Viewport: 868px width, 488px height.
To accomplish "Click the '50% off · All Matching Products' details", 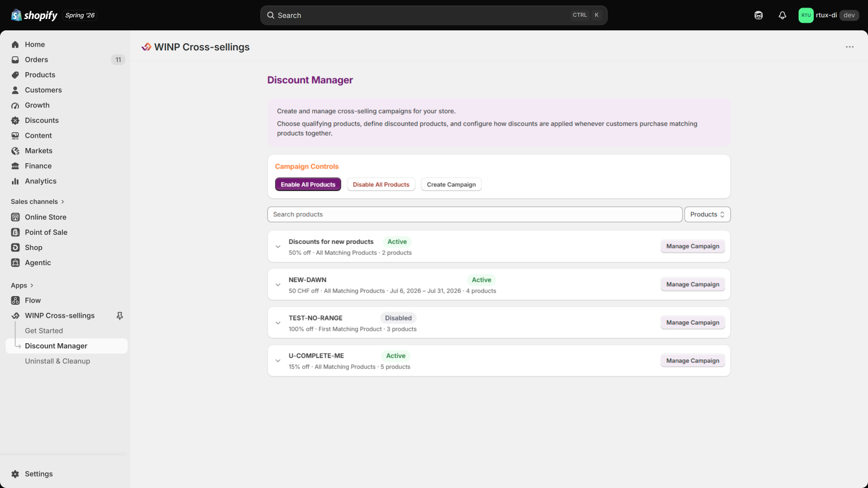I will point(350,253).
